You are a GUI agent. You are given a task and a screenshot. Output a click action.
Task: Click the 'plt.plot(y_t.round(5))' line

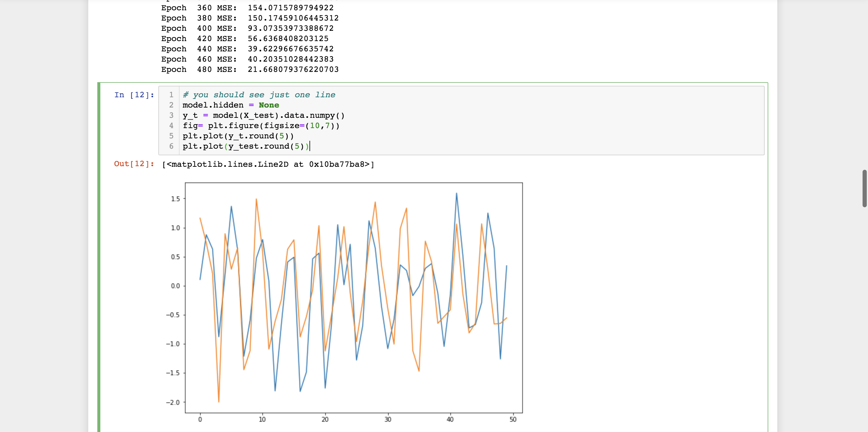pyautogui.click(x=238, y=136)
